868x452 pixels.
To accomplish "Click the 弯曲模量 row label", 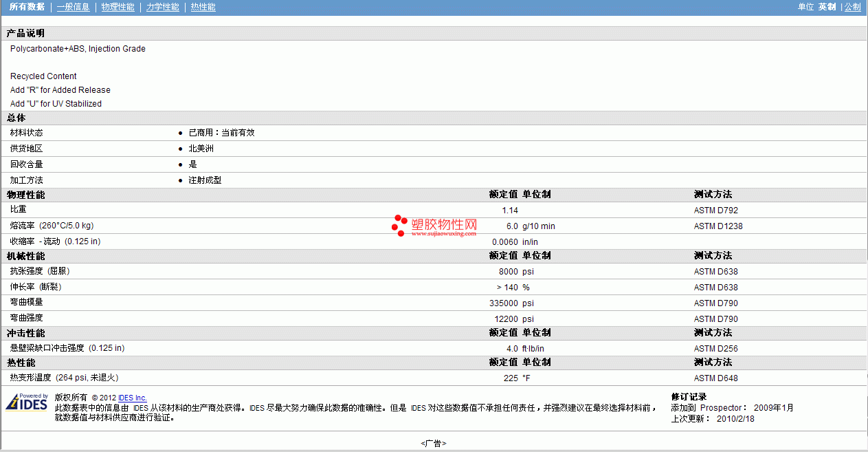I will (26, 302).
